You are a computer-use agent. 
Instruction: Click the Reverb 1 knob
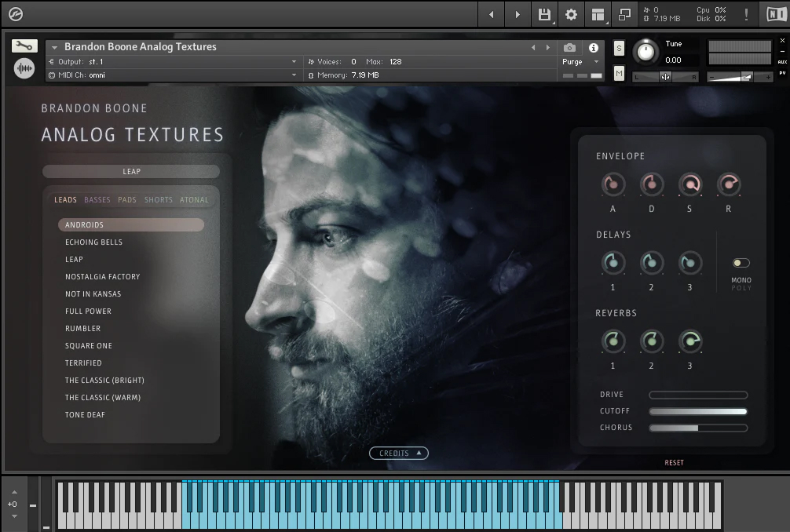(x=613, y=341)
